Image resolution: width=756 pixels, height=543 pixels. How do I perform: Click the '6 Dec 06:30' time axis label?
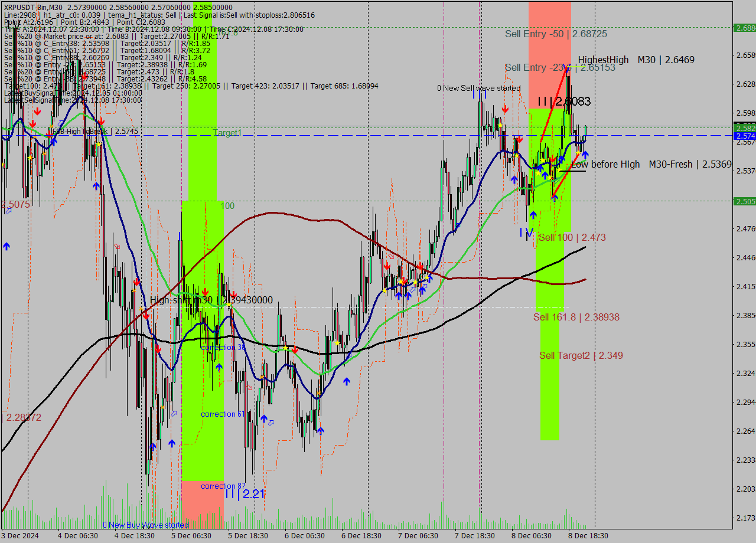pos(305,536)
